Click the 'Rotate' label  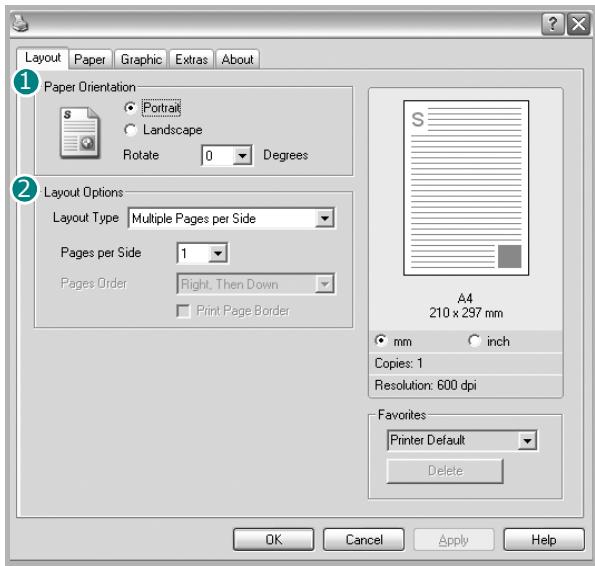tap(141, 155)
